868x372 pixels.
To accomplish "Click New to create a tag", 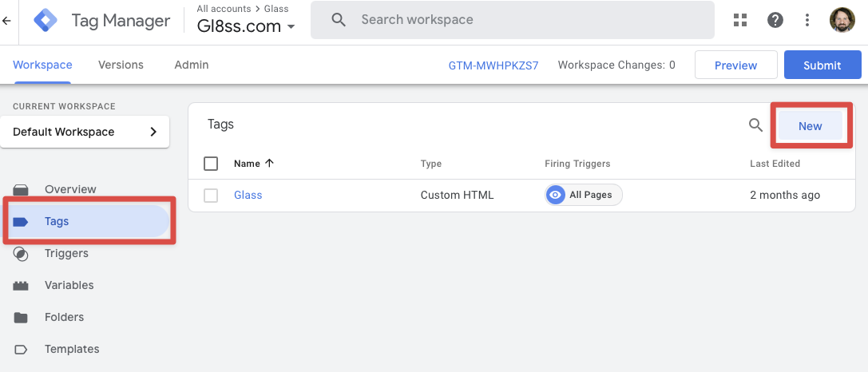I will (x=810, y=126).
